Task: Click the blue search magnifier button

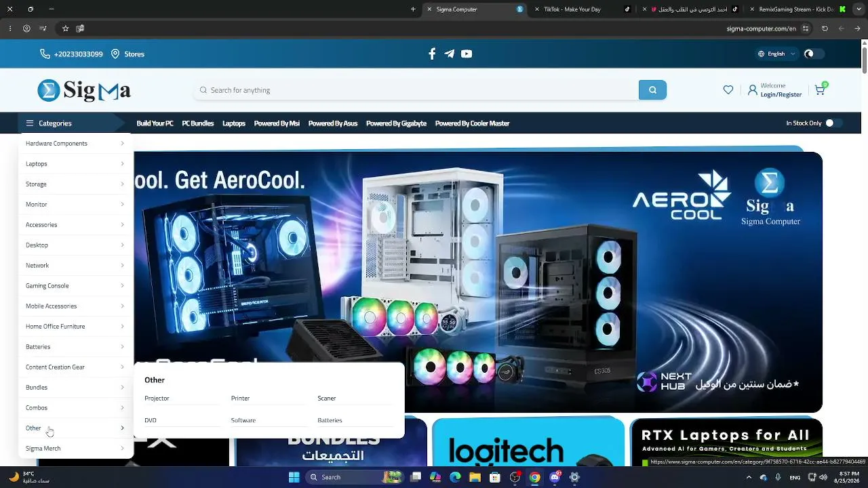Action: click(x=652, y=90)
